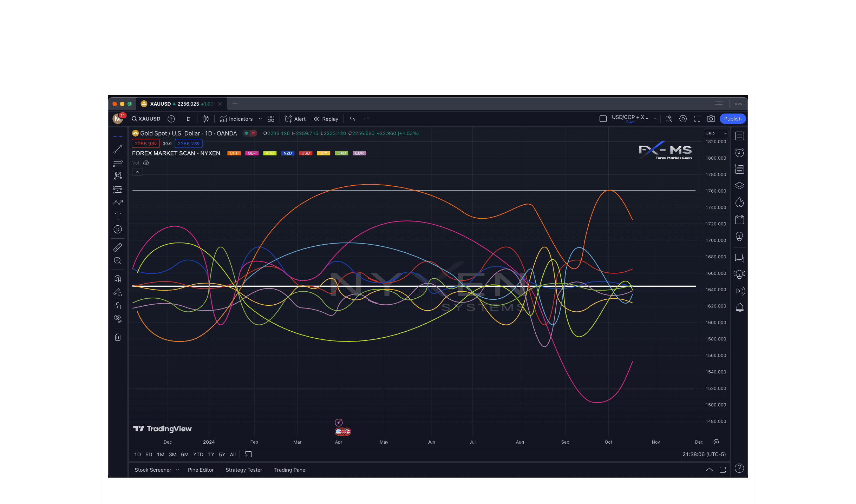Viewport: 856px width, 504px height.
Task: Select the trend line drawing tool
Action: pos(118,150)
